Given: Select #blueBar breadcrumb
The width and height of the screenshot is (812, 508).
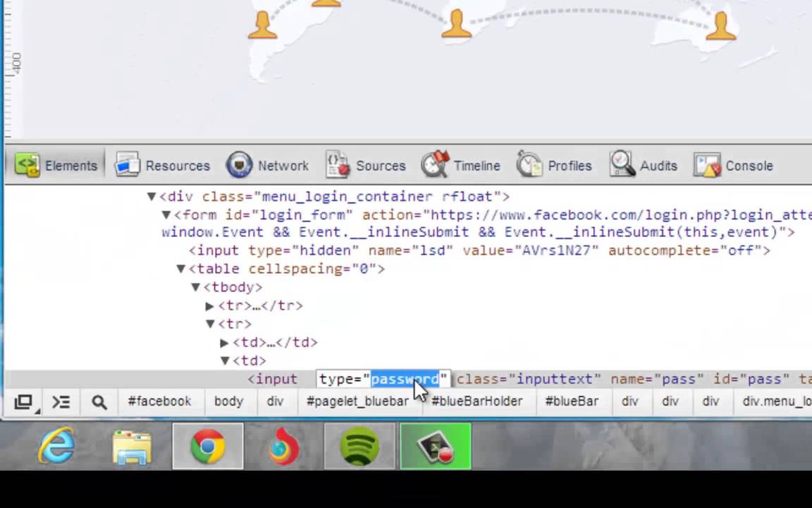Looking at the screenshot, I should pos(572,401).
